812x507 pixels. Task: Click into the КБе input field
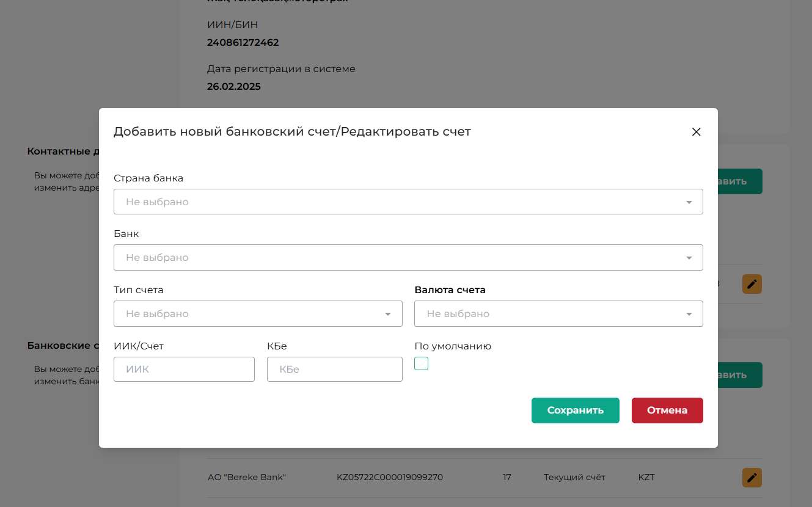coord(334,370)
